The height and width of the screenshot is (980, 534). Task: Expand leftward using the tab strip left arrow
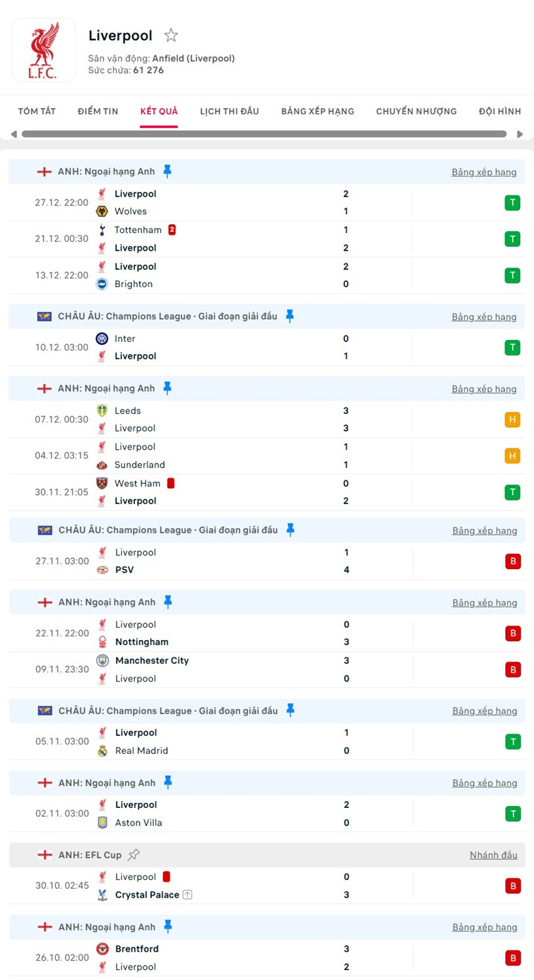tap(14, 134)
